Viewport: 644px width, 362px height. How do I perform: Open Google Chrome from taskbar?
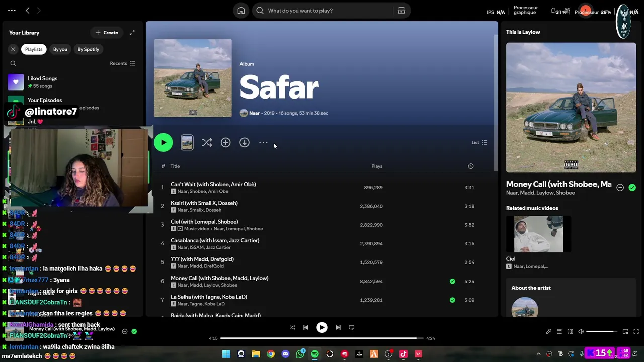(271, 354)
